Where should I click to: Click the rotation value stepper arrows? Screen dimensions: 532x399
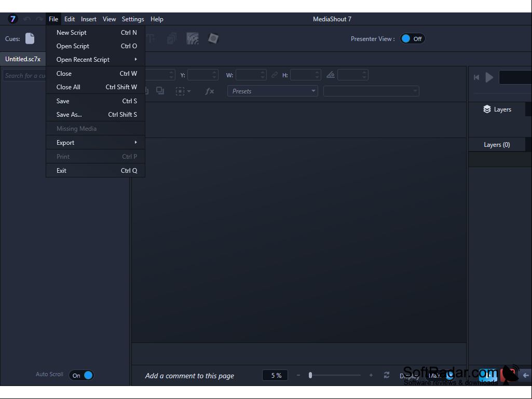(364, 75)
